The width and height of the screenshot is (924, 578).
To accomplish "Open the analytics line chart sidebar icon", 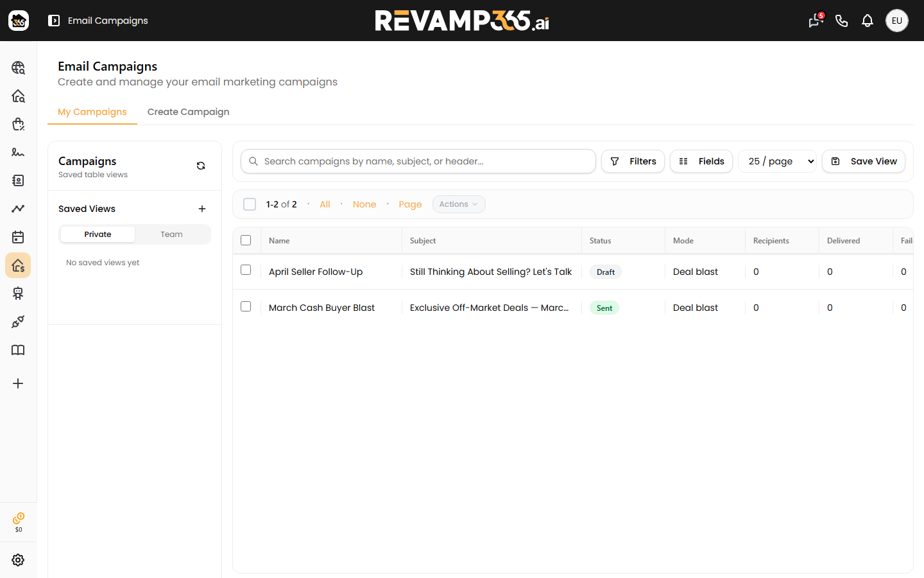I will pos(18,209).
